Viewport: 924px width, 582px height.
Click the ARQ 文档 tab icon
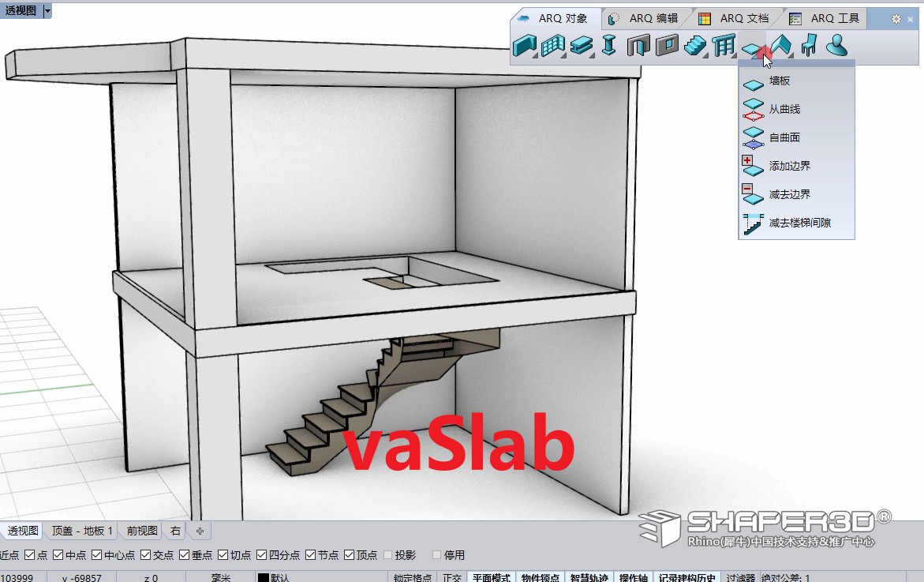pos(704,19)
